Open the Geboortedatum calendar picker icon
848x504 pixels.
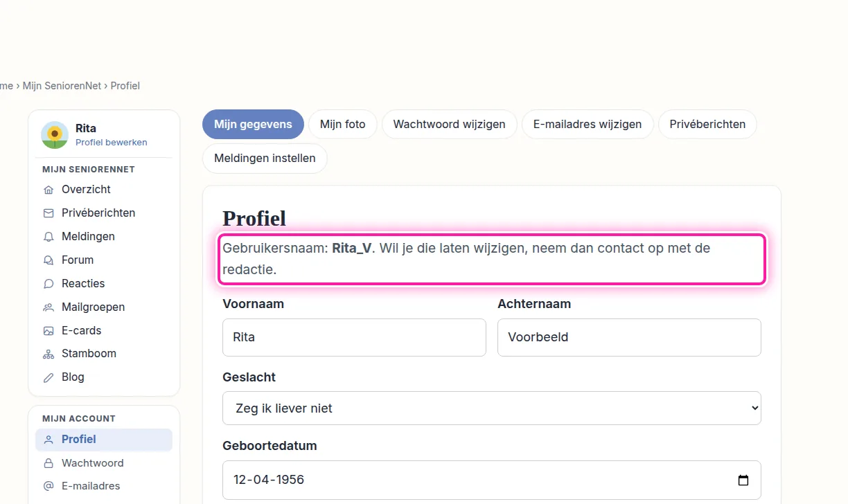pos(743,480)
